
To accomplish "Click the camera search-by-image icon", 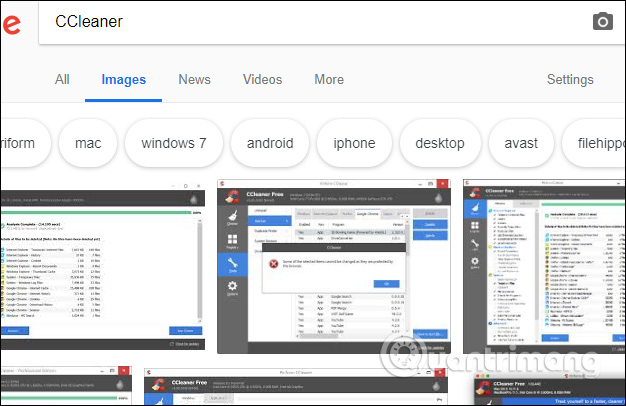I will (602, 21).
